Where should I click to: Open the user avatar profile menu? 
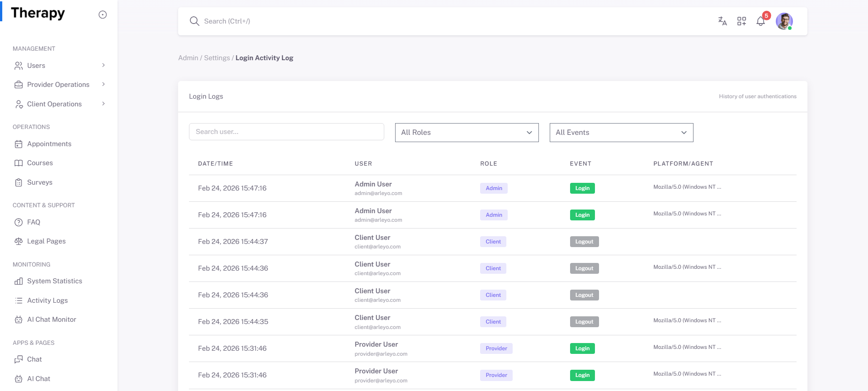pyautogui.click(x=784, y=21)
